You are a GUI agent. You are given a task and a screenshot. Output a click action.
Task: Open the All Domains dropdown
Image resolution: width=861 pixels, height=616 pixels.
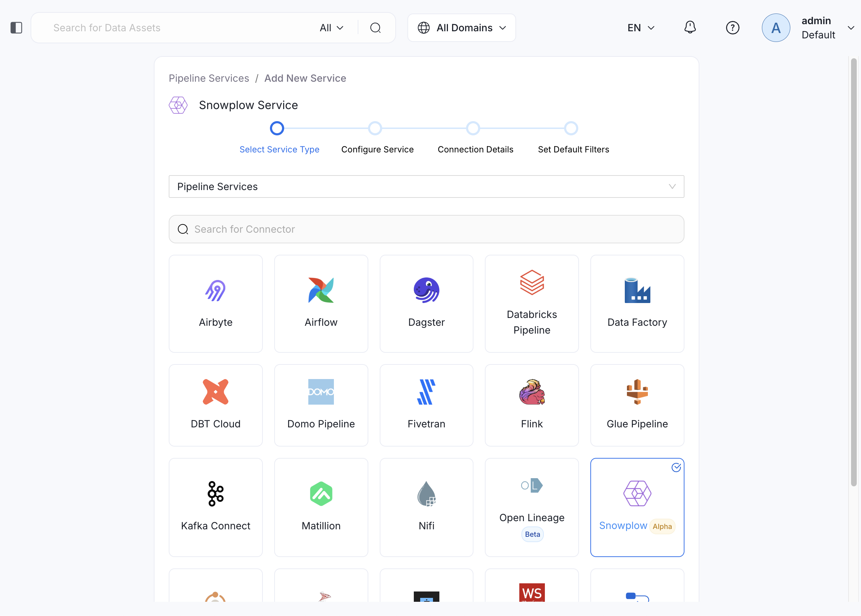point(462,27)
